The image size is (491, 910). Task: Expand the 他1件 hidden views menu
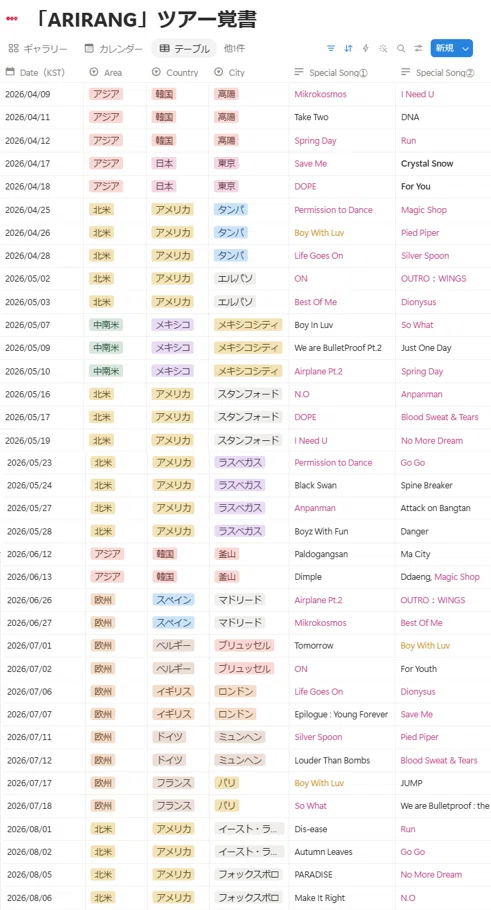point(236,48)
